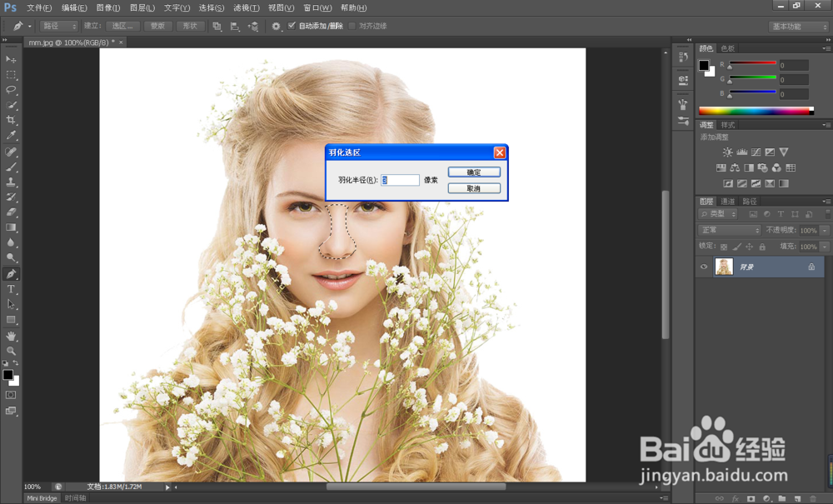Toggle the 自动添加/删除 checkbox
This screenshot has height=504, width=833.
(x=292, y=26)
